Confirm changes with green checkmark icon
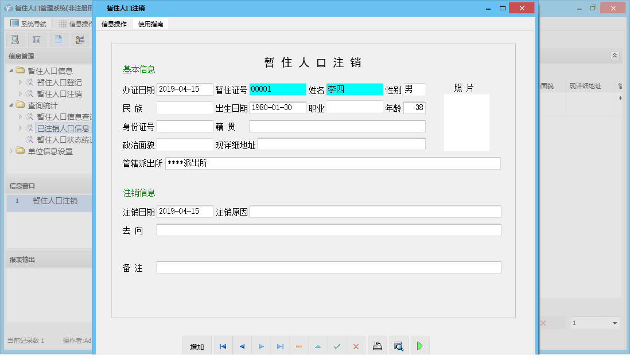Screen dimensions: 630x364 (337, 345)
